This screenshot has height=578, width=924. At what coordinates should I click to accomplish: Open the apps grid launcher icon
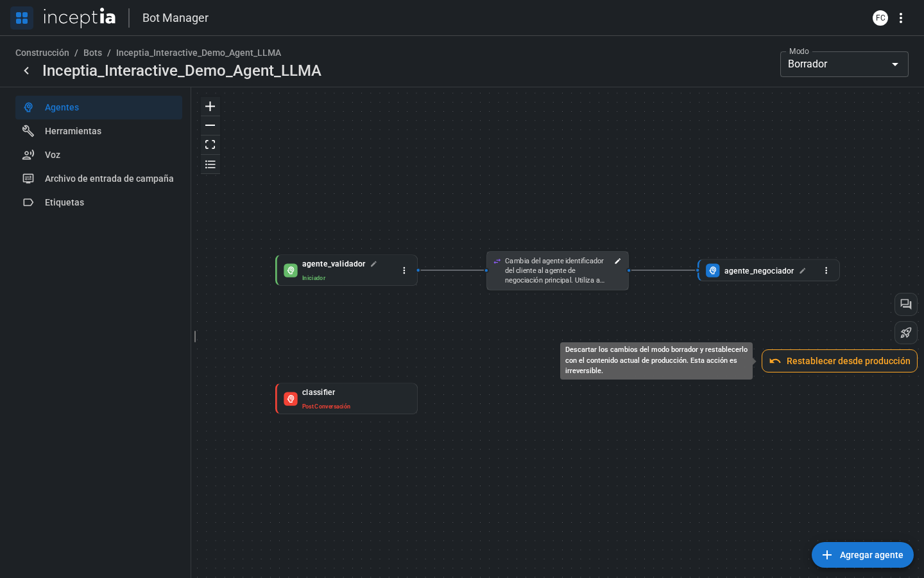[22, 18]
